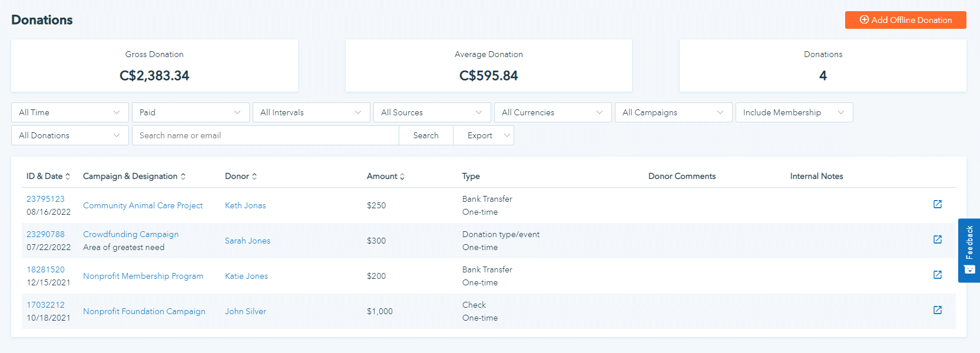Open the Crowdfunding Campaign link
Screen dimensions: 980x353
click(131, 234)
